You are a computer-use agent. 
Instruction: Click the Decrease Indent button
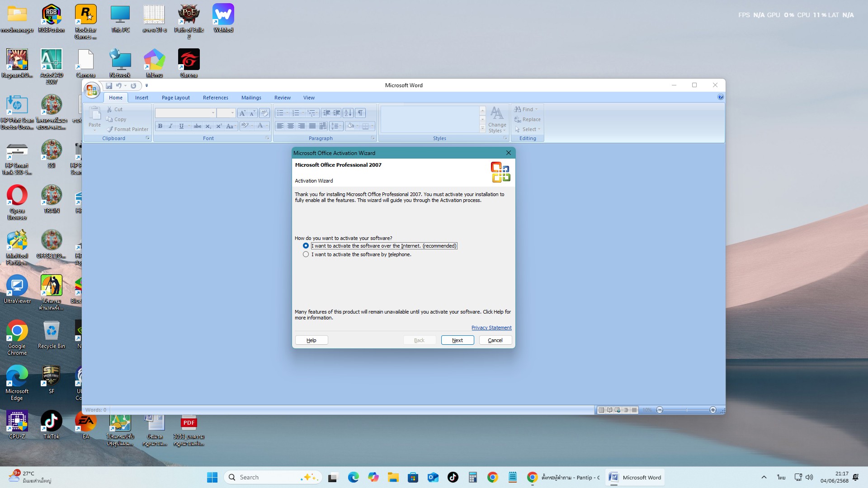(326, 113)
